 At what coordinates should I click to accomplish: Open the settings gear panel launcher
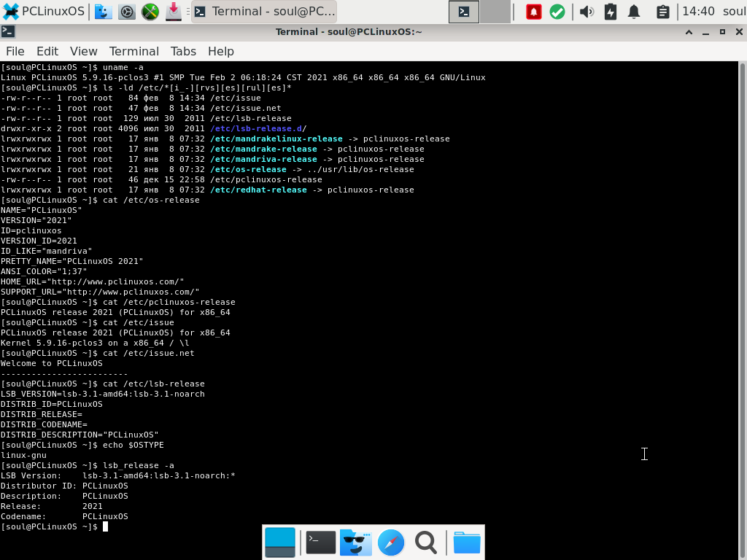pos(127,12)
